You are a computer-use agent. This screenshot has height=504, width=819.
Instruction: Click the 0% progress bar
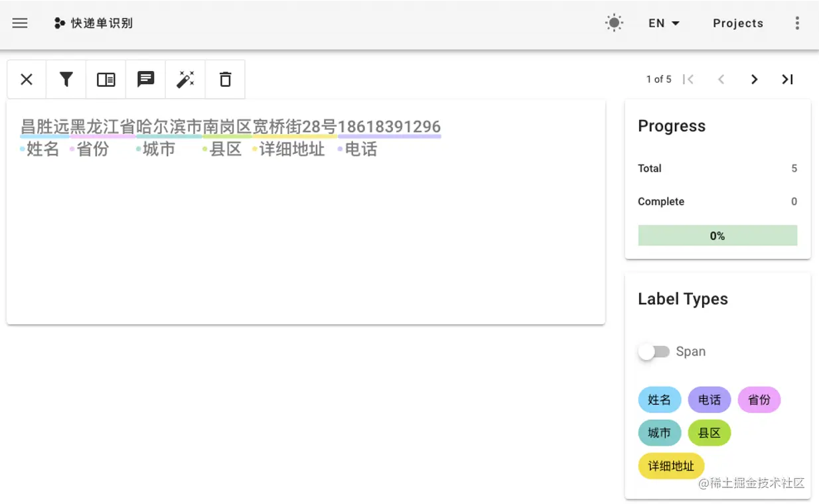coord(717,235)
